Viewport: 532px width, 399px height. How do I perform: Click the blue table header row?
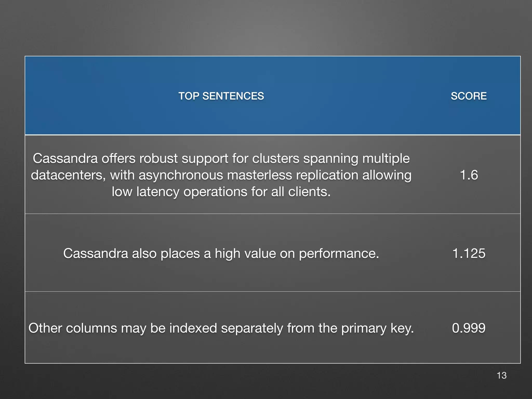click(x=273, y=96)
